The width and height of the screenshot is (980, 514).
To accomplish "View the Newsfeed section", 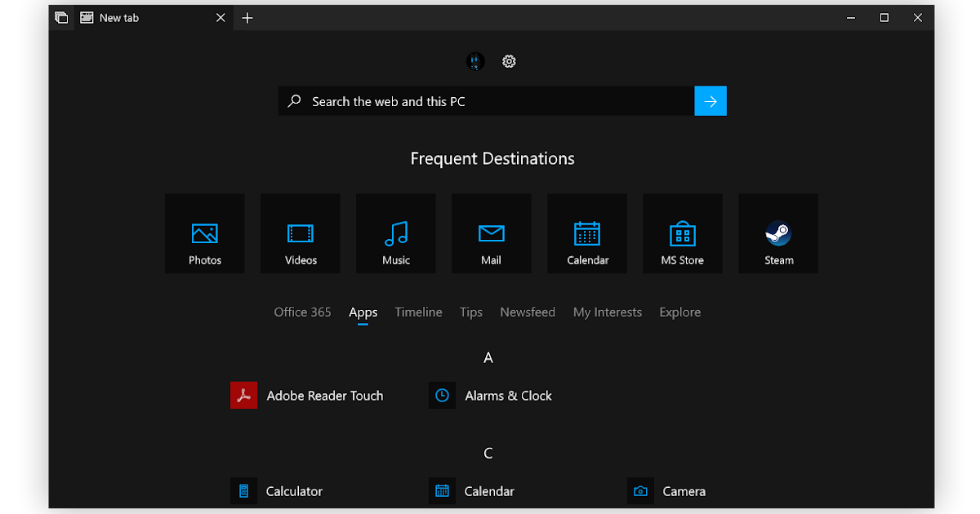I will click(527, 312).
